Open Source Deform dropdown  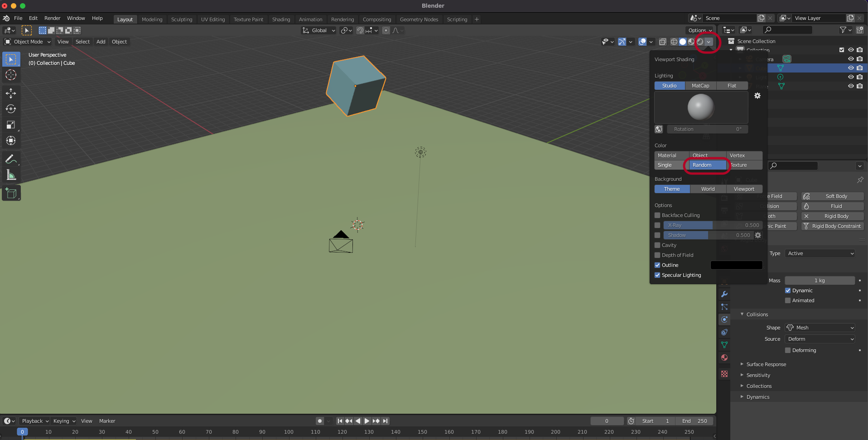coord(820,339)
